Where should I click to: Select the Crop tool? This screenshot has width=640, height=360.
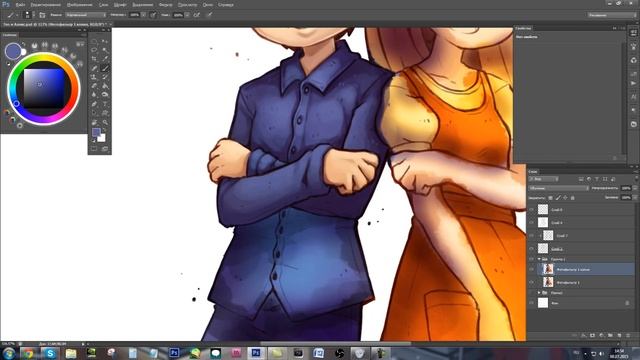[94, 59]
